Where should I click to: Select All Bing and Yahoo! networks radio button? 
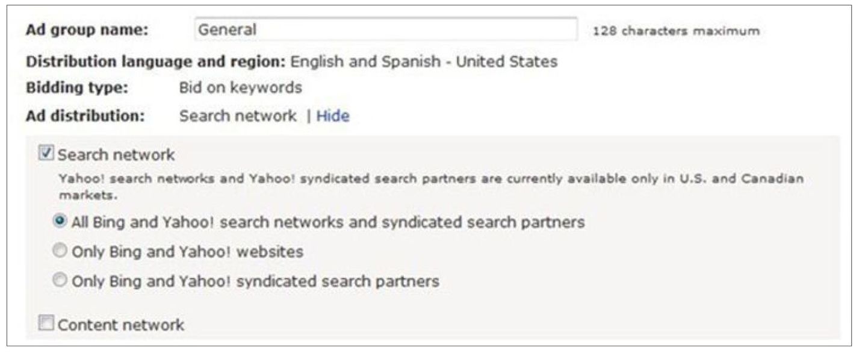tap(60, 221)
